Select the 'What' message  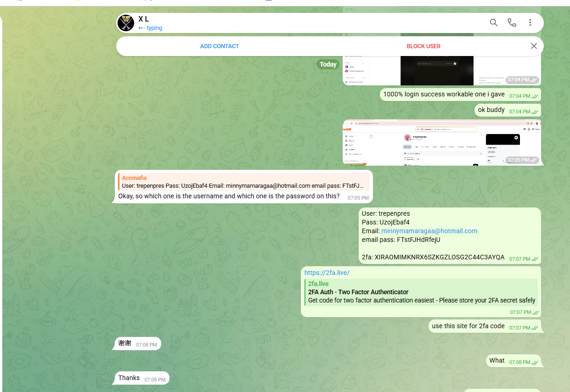tap(514, 361)
